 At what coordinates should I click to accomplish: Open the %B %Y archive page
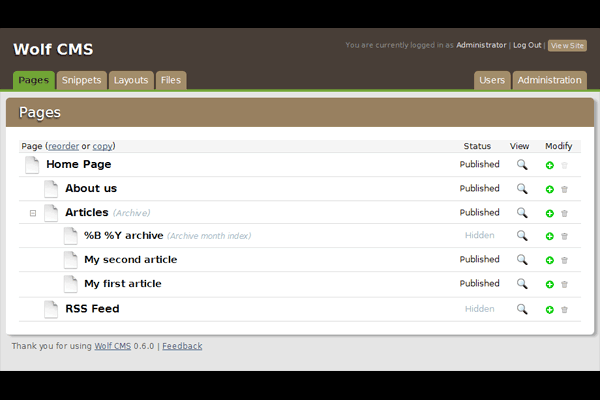[123, 236]
